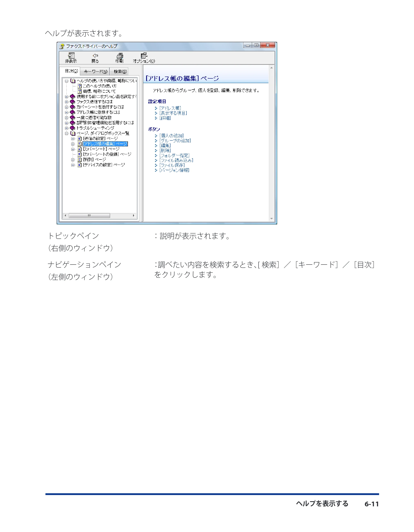Viewport: 414px width, 532px height.
Task: Open the [ファイル読み込み] link
Action: 176,160
